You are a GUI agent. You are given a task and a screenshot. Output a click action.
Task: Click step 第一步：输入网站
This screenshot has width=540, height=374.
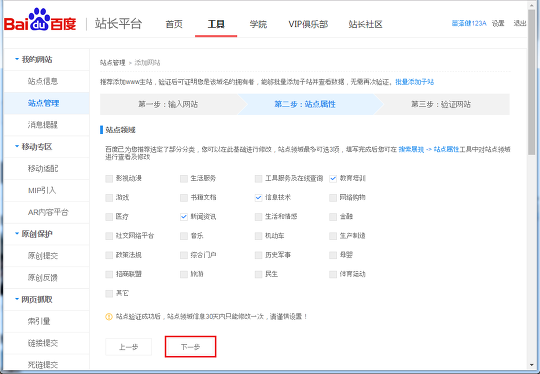(168, 104)
